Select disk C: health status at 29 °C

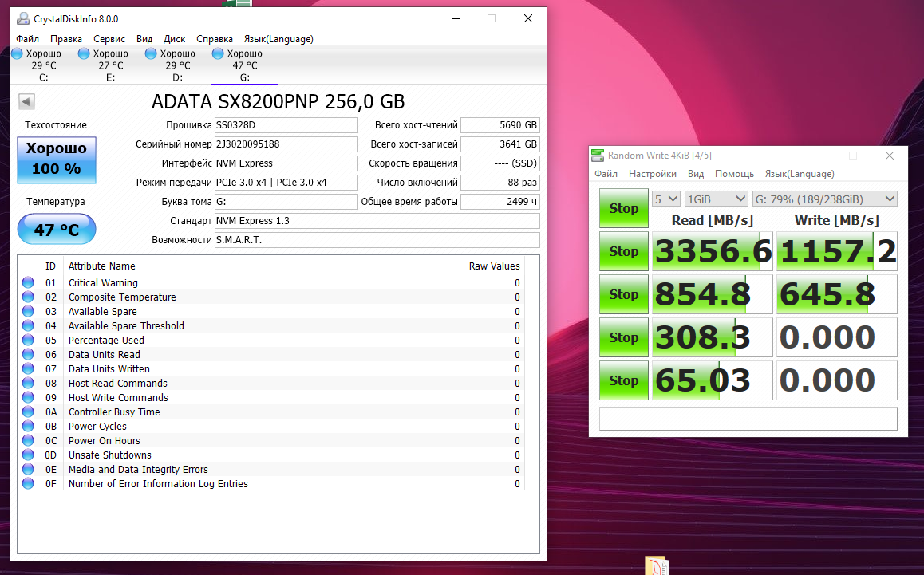click(44, 65)
